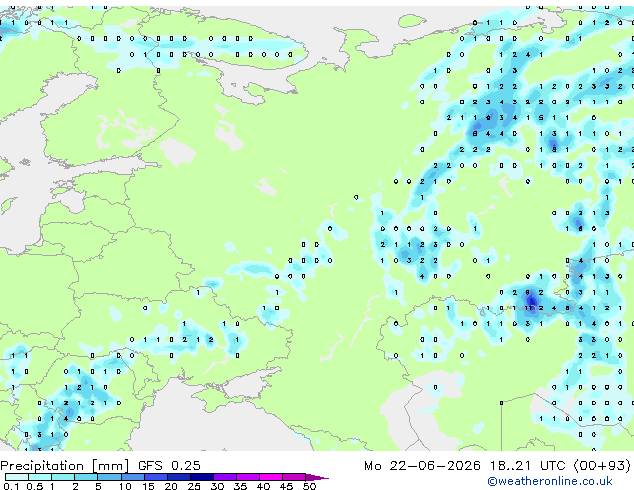Click the '30' legend scale label
634x490 pixels.
point(218,486)
